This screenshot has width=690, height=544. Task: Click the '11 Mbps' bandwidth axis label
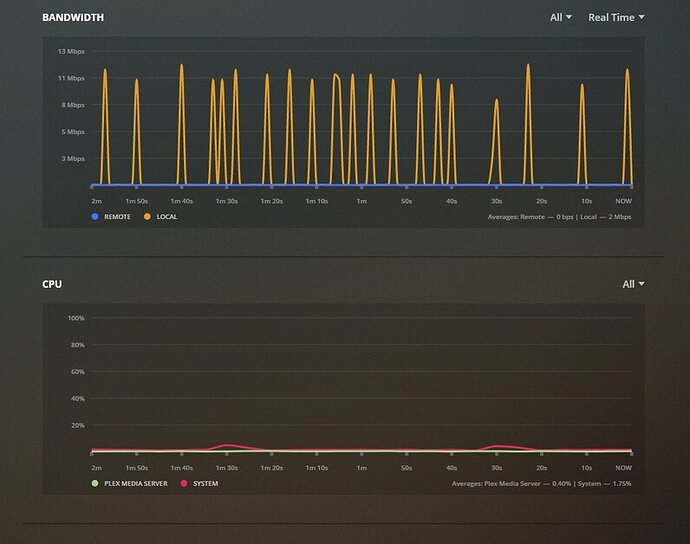pos(71,78)
